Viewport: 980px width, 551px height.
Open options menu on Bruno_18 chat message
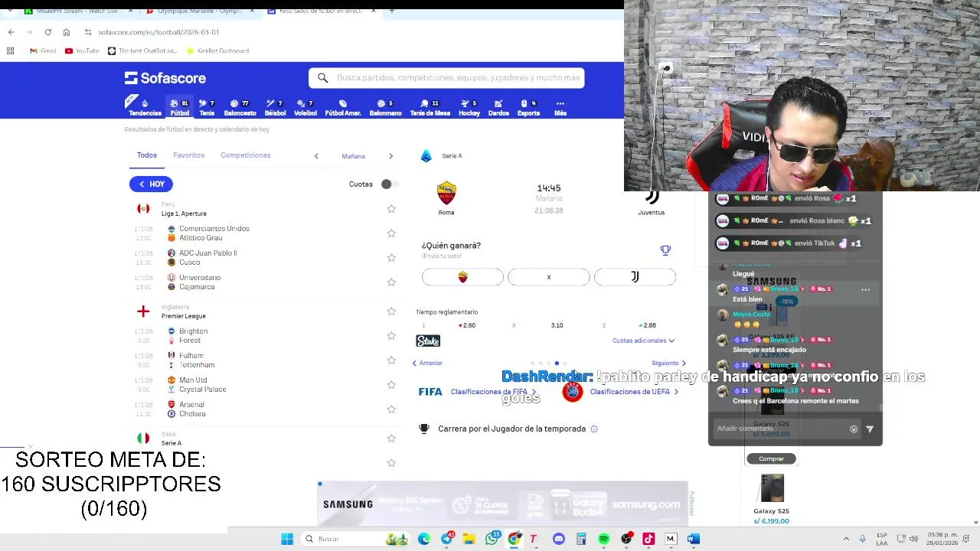[865, 290]
